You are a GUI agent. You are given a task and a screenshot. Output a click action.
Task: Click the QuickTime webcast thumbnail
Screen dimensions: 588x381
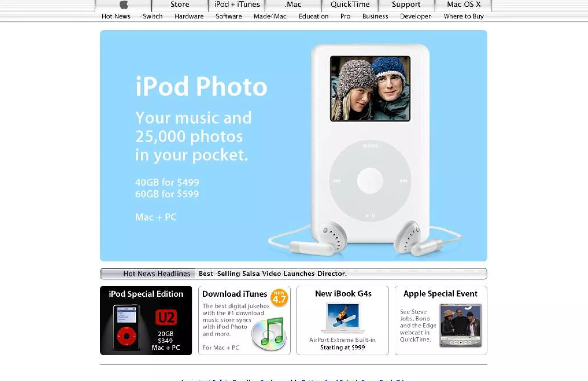461,325
